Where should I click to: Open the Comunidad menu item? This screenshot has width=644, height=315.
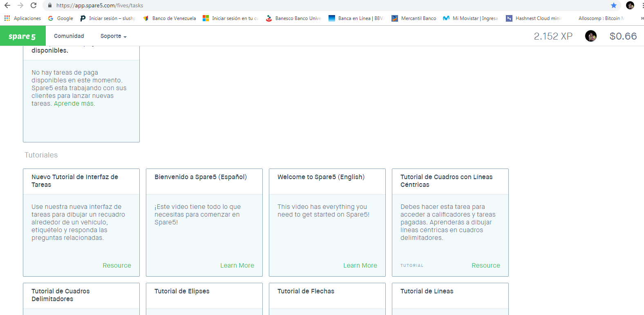click(x=69, y=36)
